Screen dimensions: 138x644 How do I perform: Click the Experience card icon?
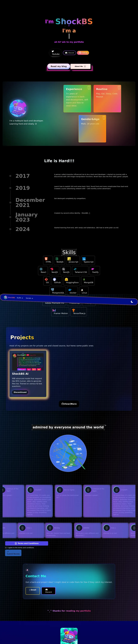(89, 88)
